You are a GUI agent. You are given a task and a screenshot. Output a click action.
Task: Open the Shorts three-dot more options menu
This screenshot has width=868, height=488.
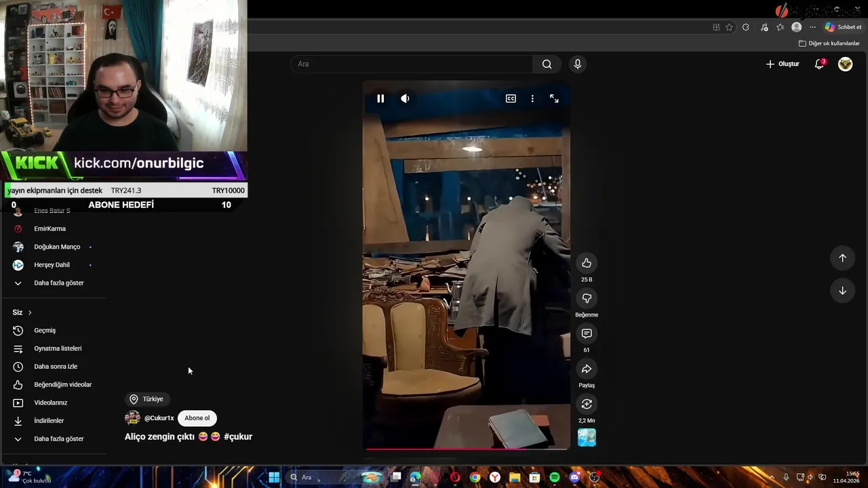tap(532, 99)
